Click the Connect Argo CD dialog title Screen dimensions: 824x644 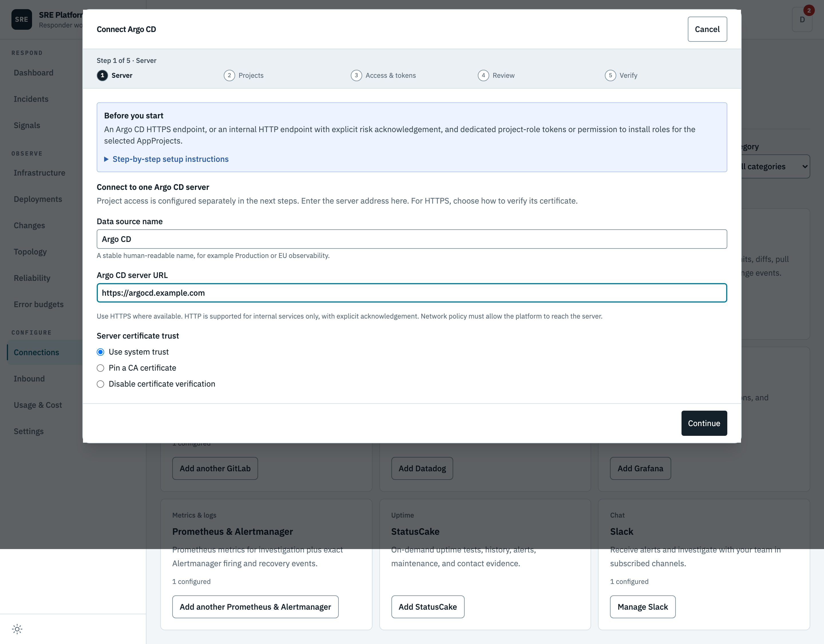click(126, 29)
